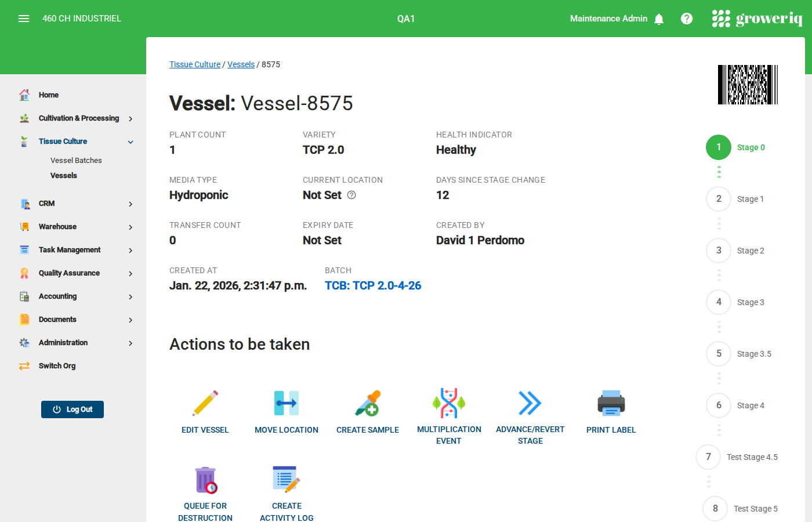Print a label using the printer icon
The height and width of the screenshot is (522, 812).
[x=611, y=403]
